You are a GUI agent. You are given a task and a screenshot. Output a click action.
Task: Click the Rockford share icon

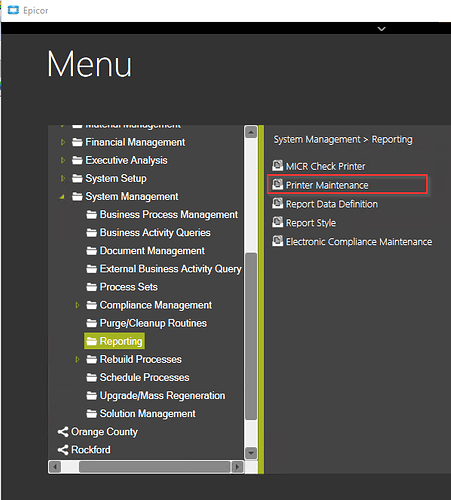pyautogui.click(x=63, y=450)
